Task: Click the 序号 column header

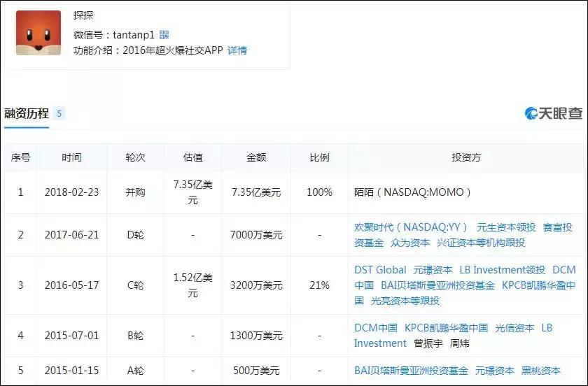Action: (20, 157)
